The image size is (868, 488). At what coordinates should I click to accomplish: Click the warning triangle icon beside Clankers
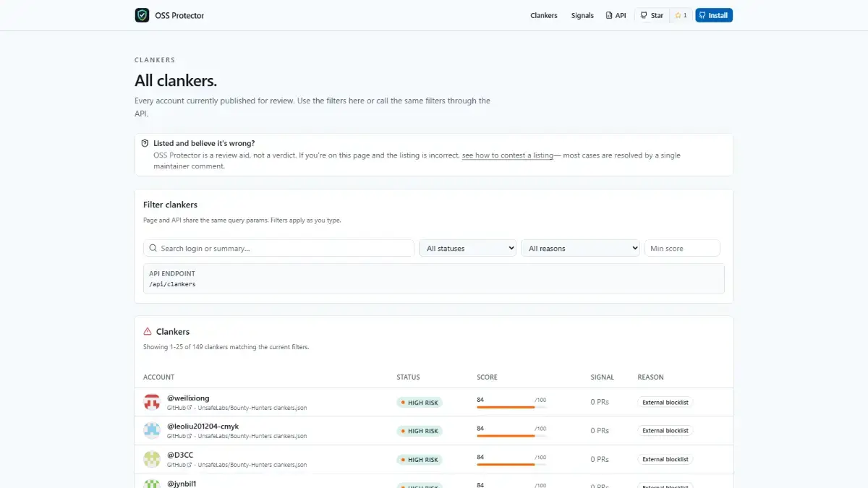click(x=148, y=331)
